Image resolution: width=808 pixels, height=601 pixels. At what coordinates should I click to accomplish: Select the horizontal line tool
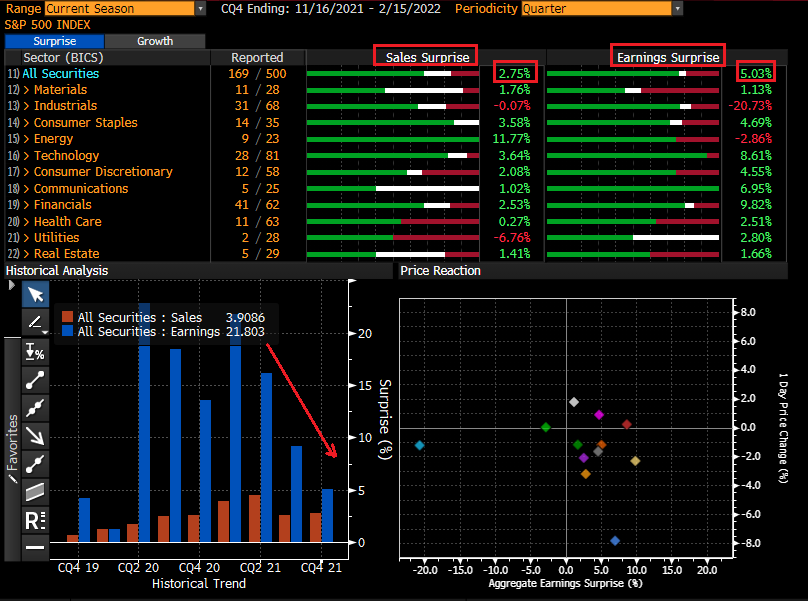tap(35, 547)
